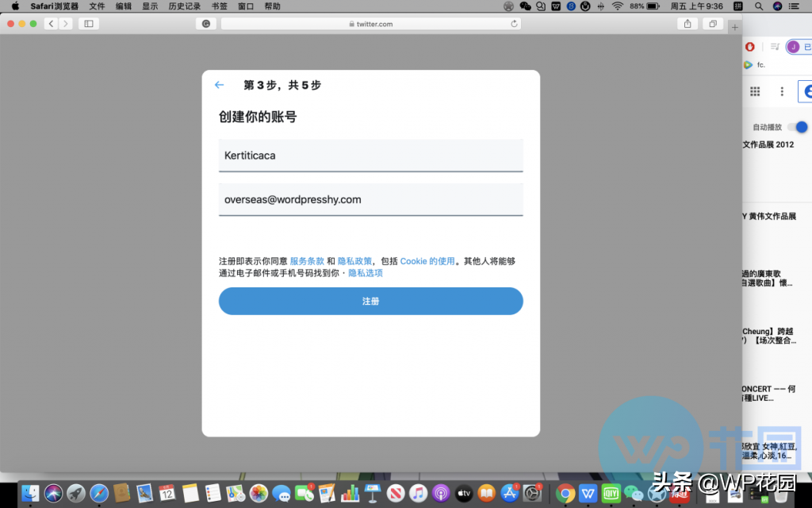Open Notification Center list icon
The height and width of the screenshot is (508, 812).
(x=794, y=6)
